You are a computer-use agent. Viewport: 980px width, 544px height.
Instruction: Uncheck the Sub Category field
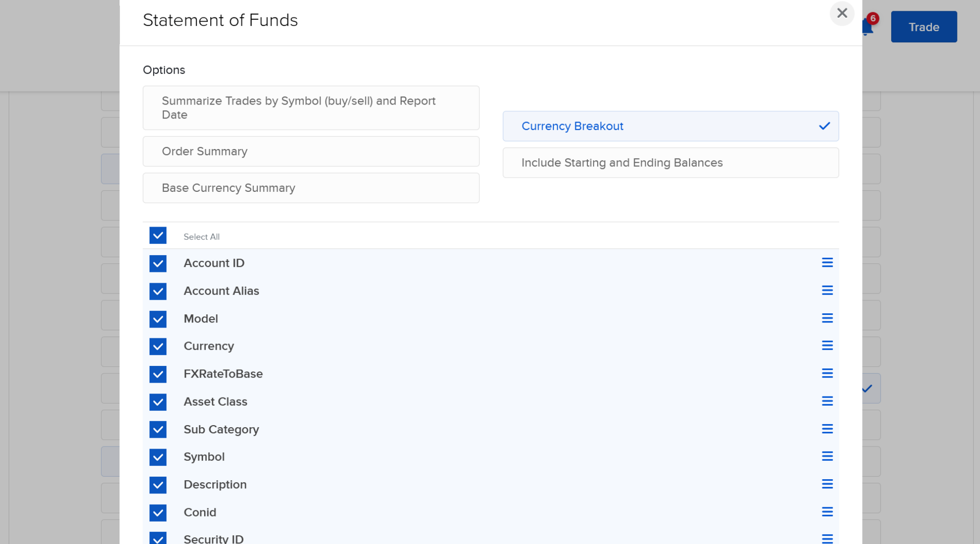click(158, 430)
